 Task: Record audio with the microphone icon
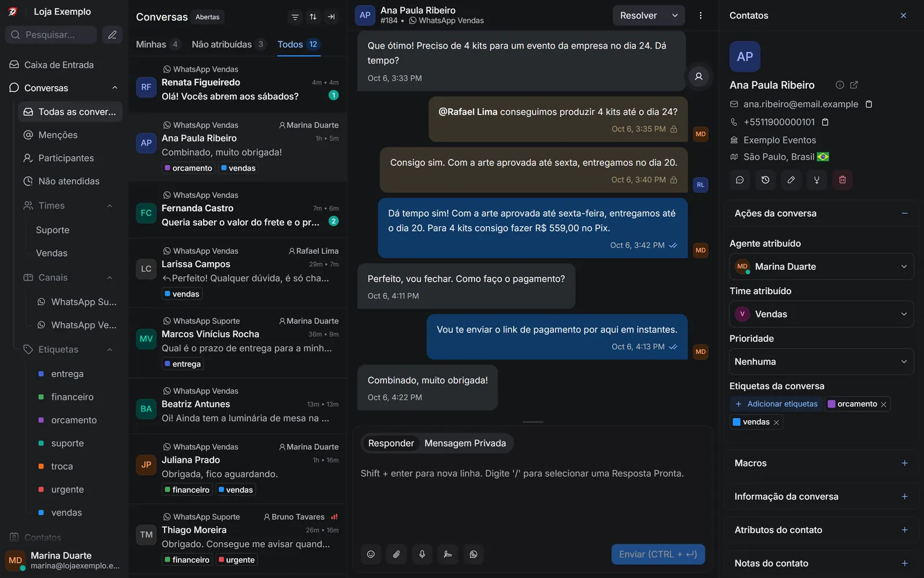coord(422,554)
